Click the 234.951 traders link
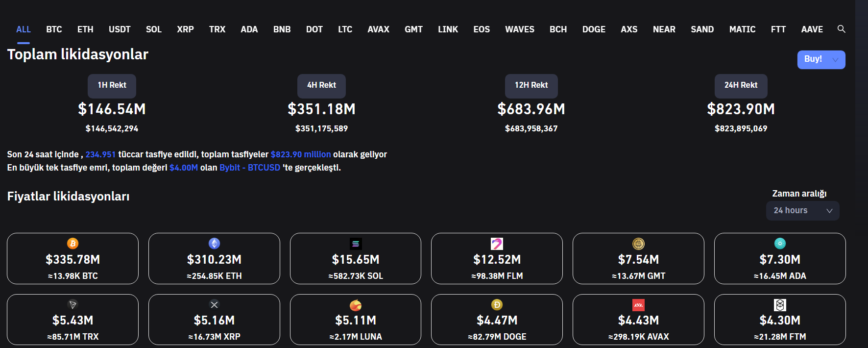 (x=100, y=154)
